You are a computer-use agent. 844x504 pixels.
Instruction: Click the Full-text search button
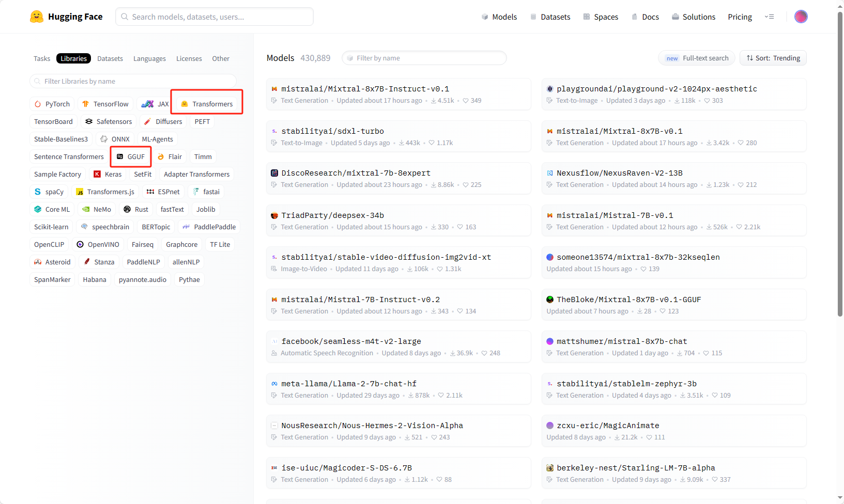pos(698,58)
